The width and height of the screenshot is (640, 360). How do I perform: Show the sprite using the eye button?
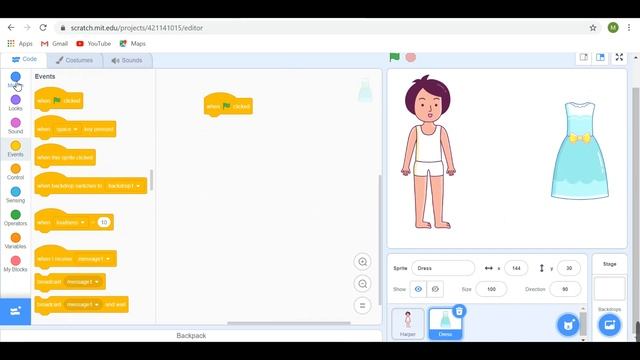coord(418,289)
